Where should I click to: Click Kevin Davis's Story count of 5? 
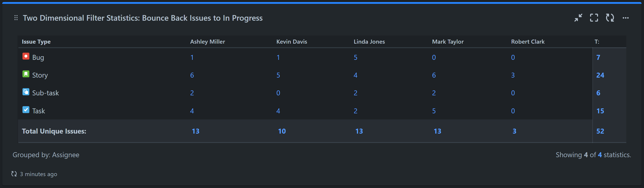tap(278, 75)
